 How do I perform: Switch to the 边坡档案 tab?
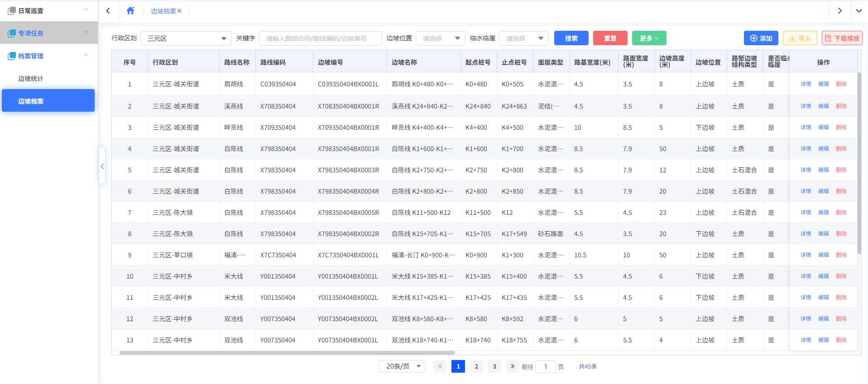163,11
